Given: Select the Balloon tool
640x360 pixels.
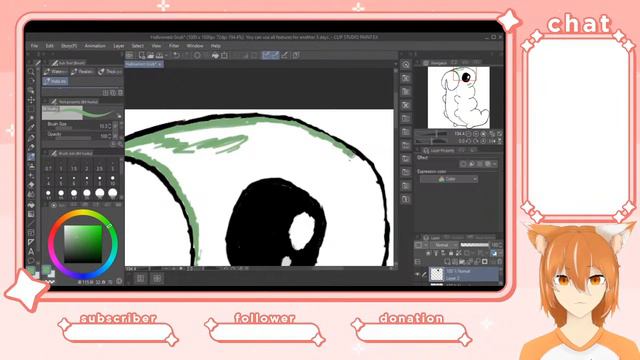Looking at the screenshot, I should coord(31,261).
